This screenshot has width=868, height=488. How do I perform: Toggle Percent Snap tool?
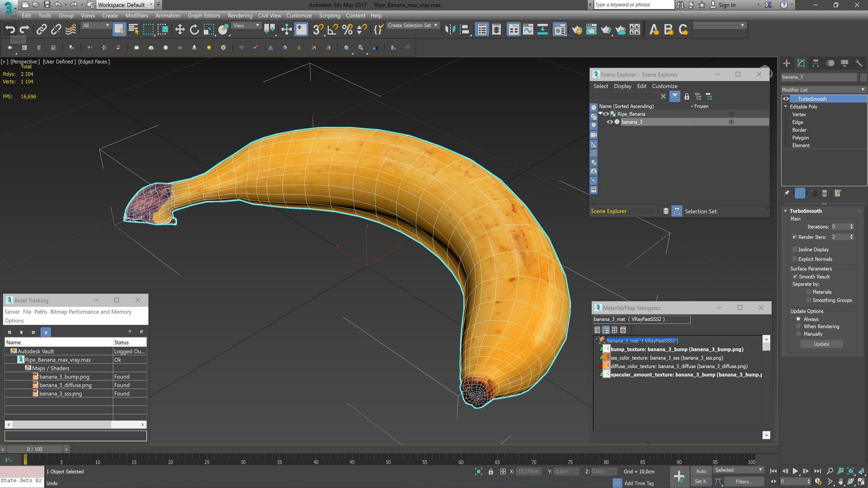[347, 30]
